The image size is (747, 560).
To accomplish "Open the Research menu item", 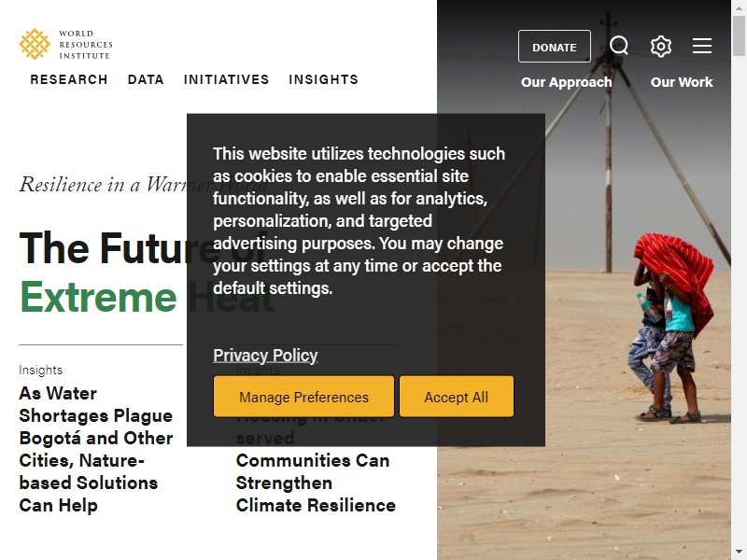I will 69,79.
